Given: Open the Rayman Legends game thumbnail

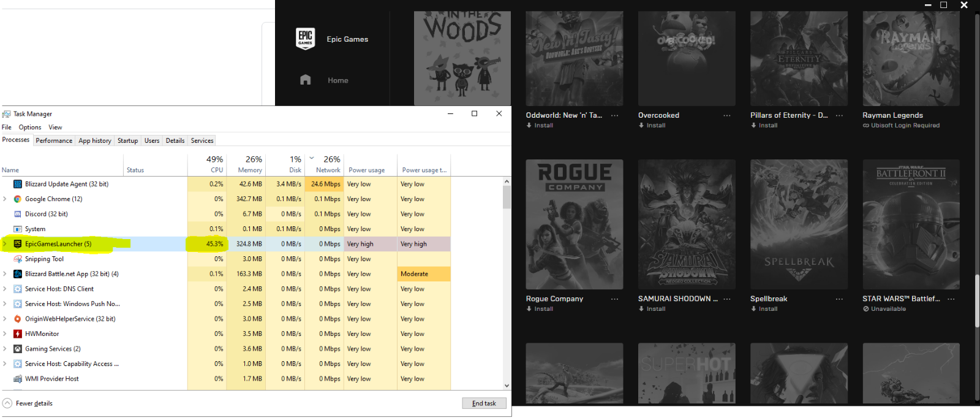Looking at the screenshot, I should pyautogui.click(x=911, y=58).
